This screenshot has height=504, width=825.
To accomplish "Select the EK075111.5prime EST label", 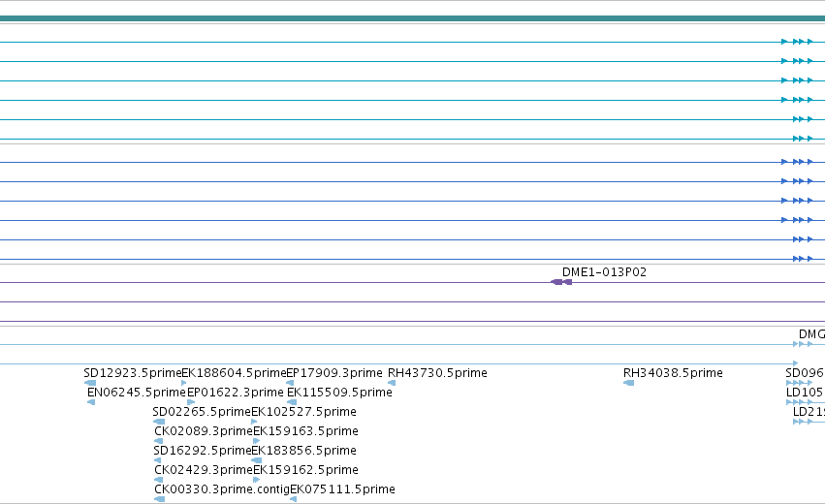I will point(342,489).
